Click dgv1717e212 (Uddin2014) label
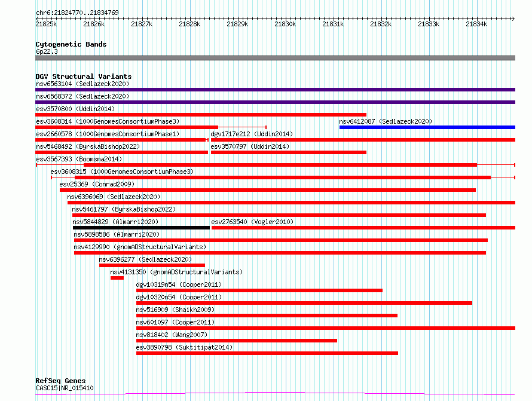 [252, 134]
